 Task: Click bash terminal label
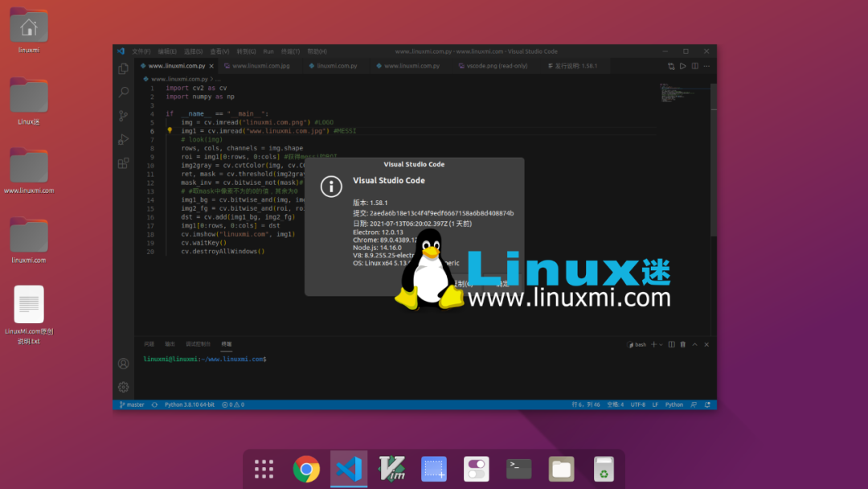[x=637, y=344]
